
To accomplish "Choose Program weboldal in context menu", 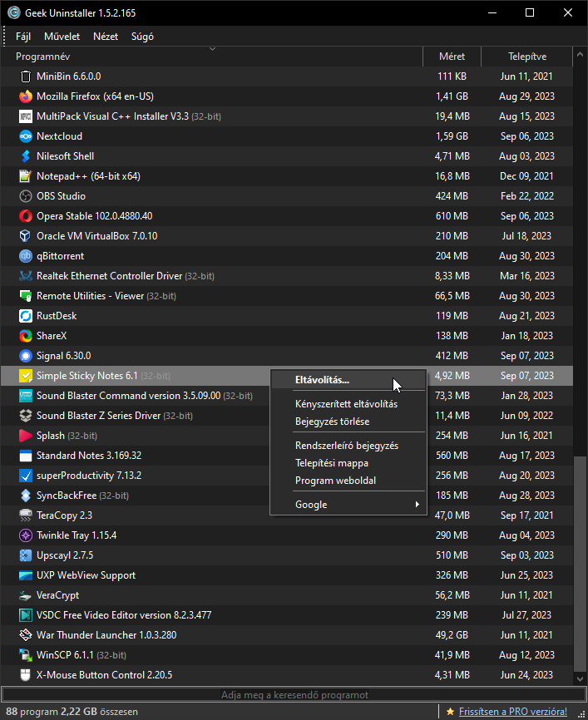I will [x=348, y=481].
